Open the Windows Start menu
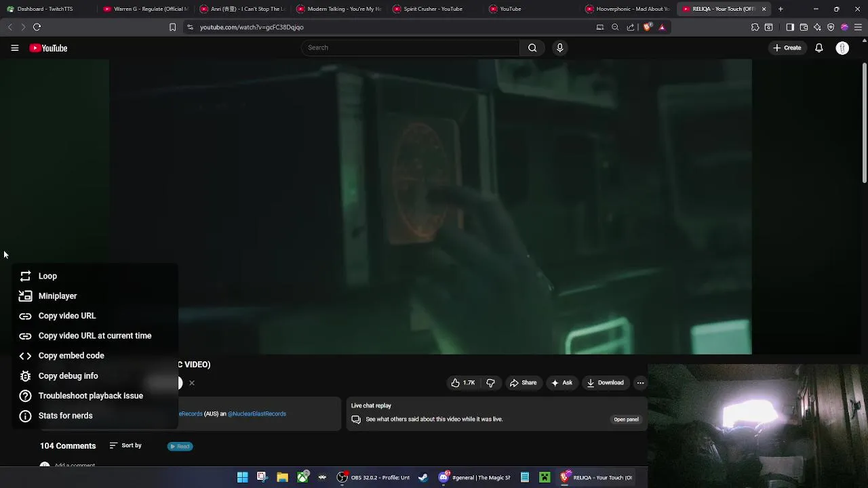The width and height of the screenshot is (868, 488). pyautogui.click(x=242, y=477)
